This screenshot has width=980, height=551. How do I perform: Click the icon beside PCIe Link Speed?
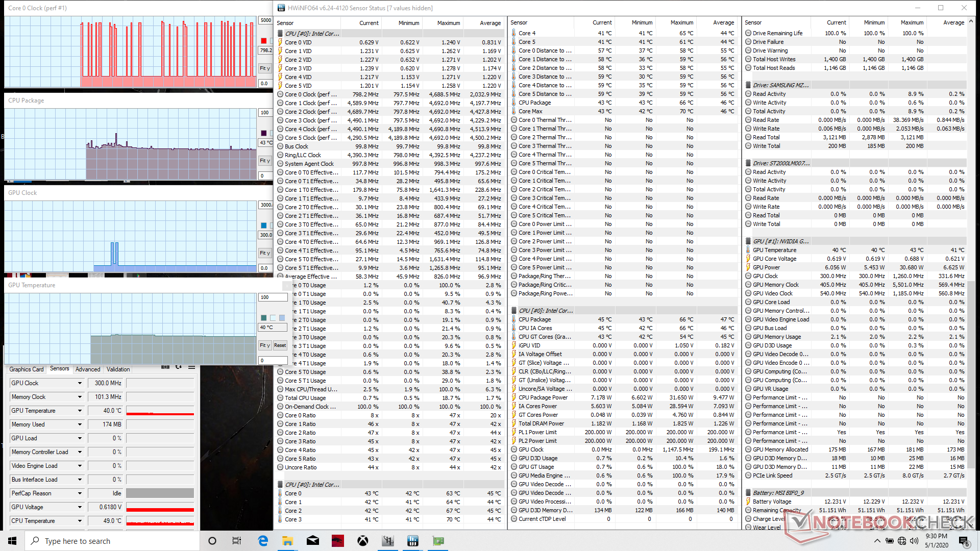[x=748, y=475]
